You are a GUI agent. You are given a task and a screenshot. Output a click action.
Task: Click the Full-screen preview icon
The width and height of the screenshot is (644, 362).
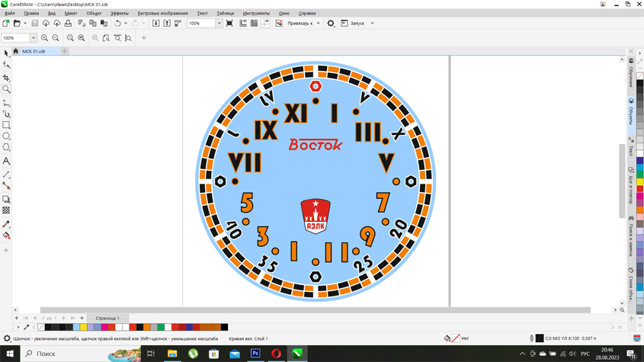[229, 24]
